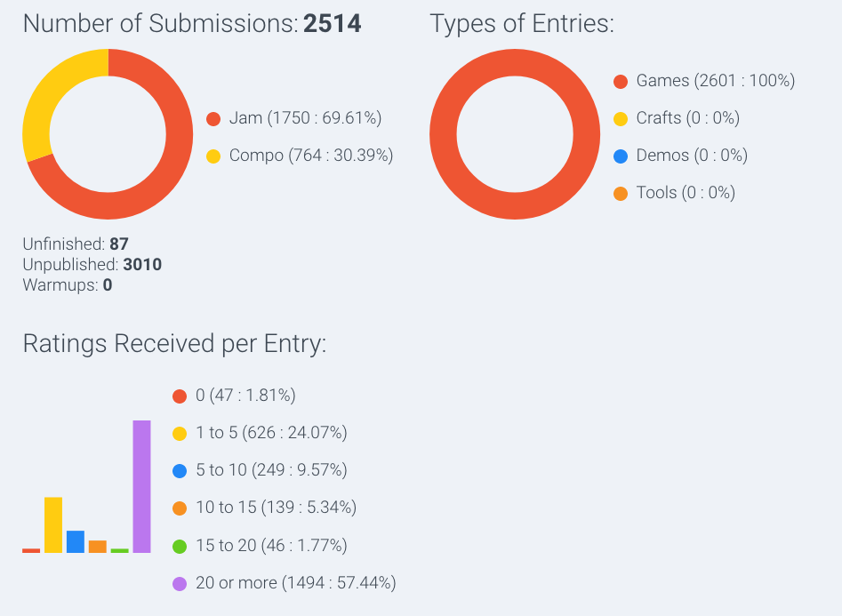Image resolution: width=842 pixels, height=616 pixels.
Task: Click the blue Demos legend dot
Action: [x=621, y=156]
